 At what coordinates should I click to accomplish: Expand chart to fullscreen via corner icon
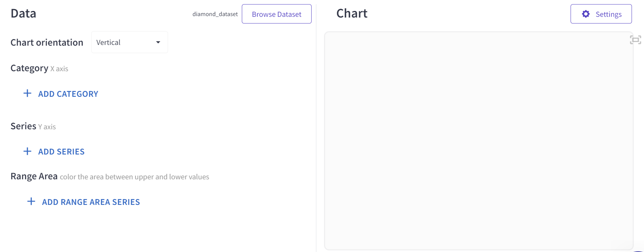tap(635, 40)
